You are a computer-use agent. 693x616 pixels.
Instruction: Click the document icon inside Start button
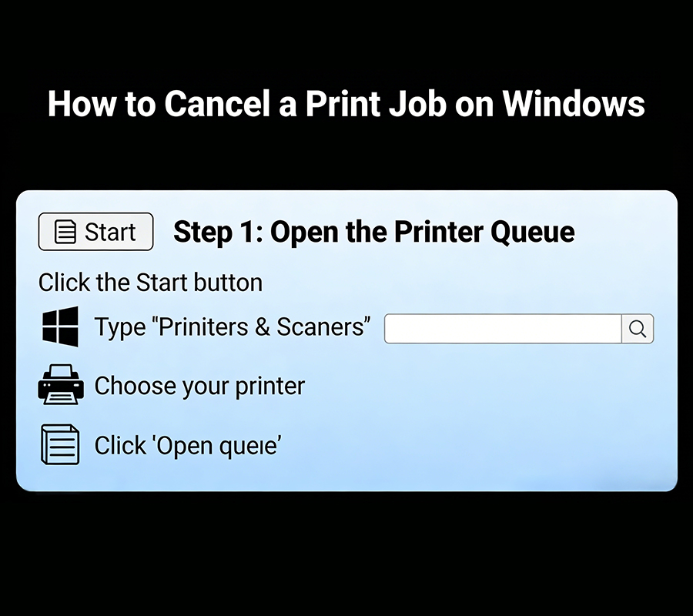(66, 232)
